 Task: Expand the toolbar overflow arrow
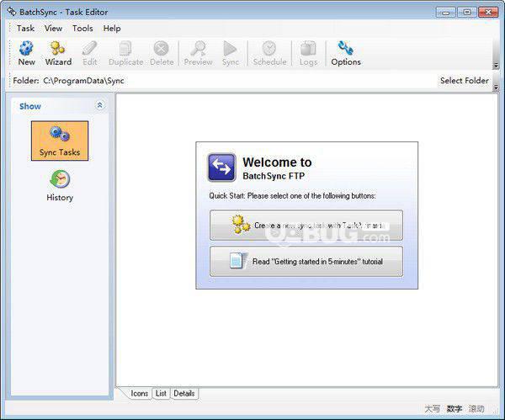pyautogui.click(x=496, y=66)
